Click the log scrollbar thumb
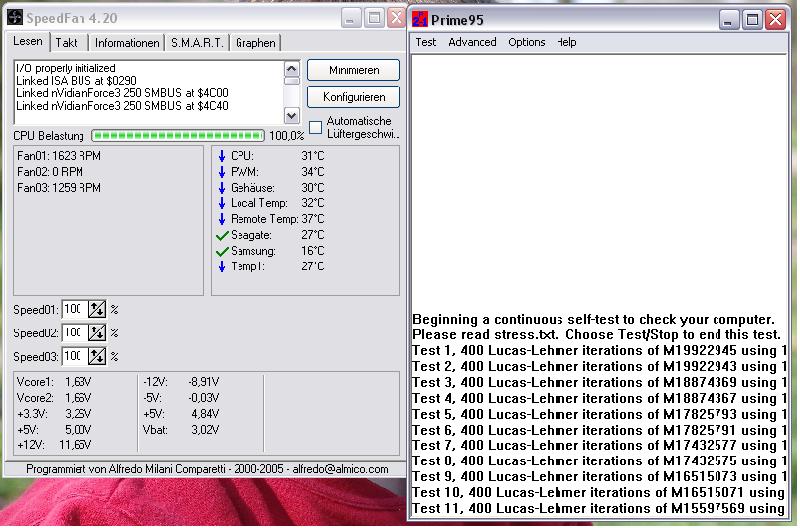Image resolution: width=800 pixels, height=528 pixels. pos(291,81)
